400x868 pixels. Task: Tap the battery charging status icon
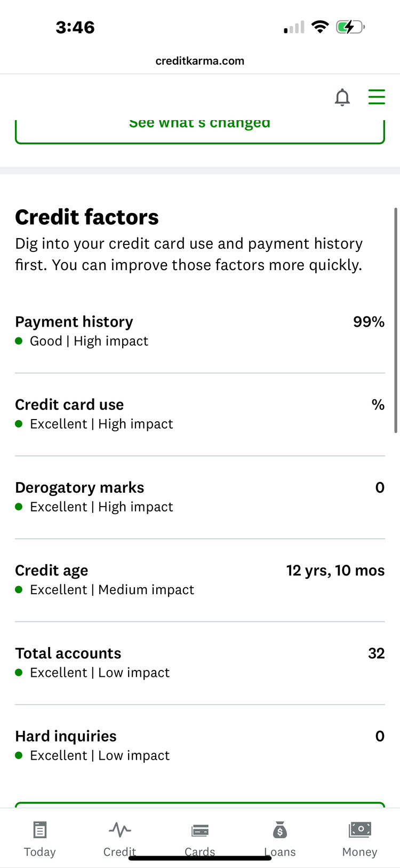click(350, 27)
